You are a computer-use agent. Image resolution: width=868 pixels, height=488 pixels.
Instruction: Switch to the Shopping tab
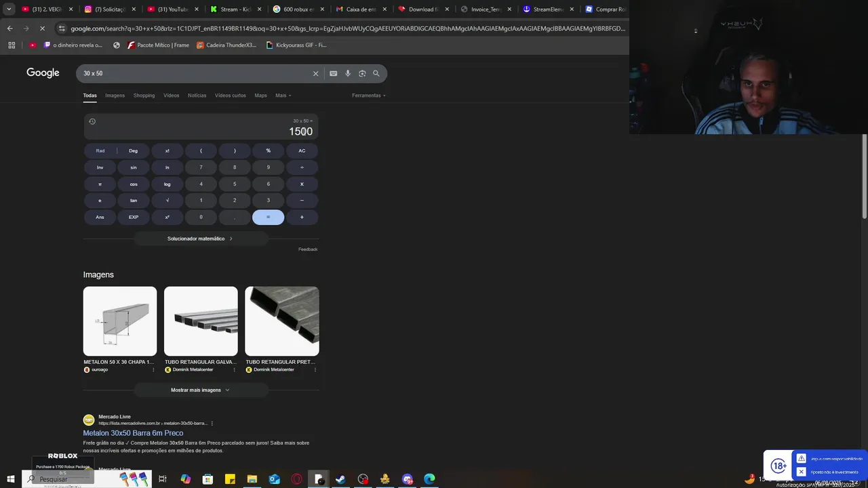click(144, 96)
